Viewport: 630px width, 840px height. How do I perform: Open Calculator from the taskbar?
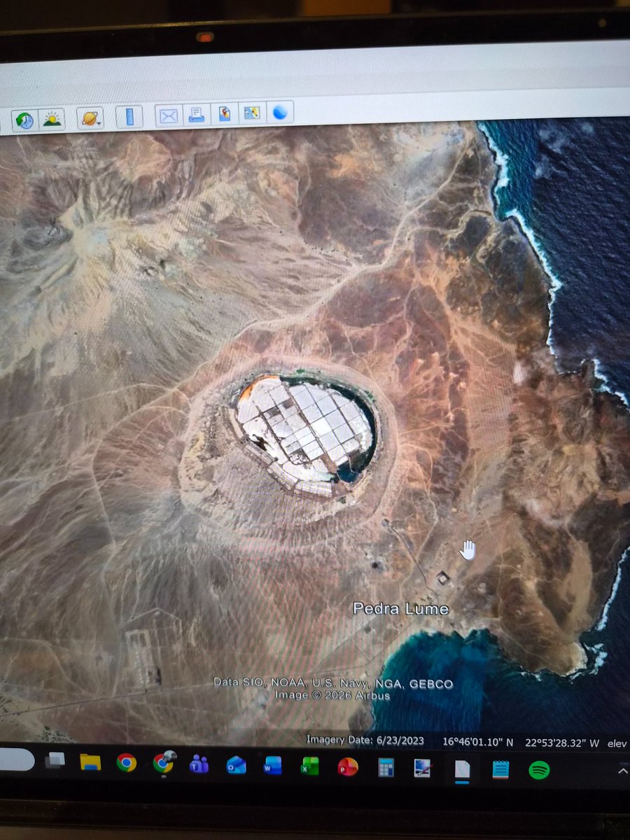click(386, 768)
